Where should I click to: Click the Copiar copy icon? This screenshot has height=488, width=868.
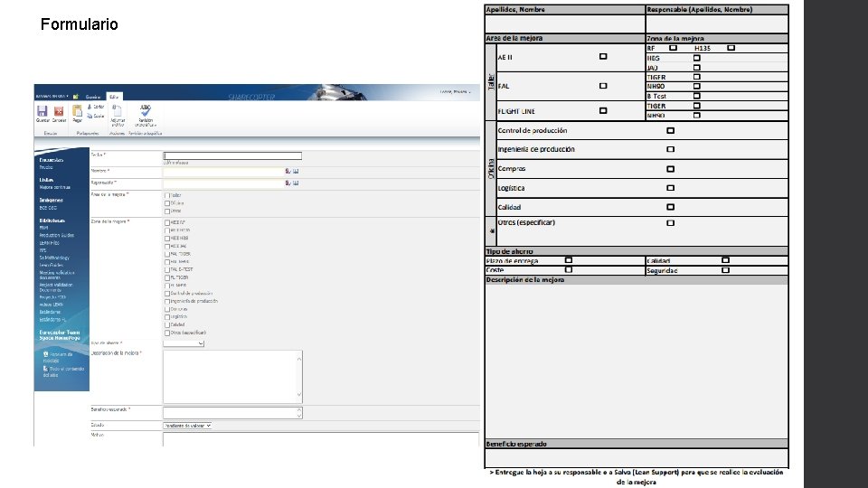pos(90,116)
